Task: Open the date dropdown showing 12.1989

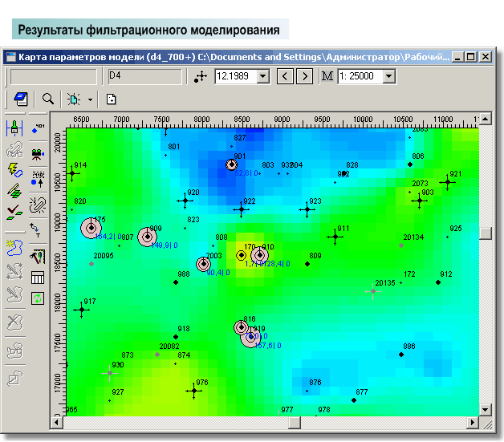Action: coord(263,76)
